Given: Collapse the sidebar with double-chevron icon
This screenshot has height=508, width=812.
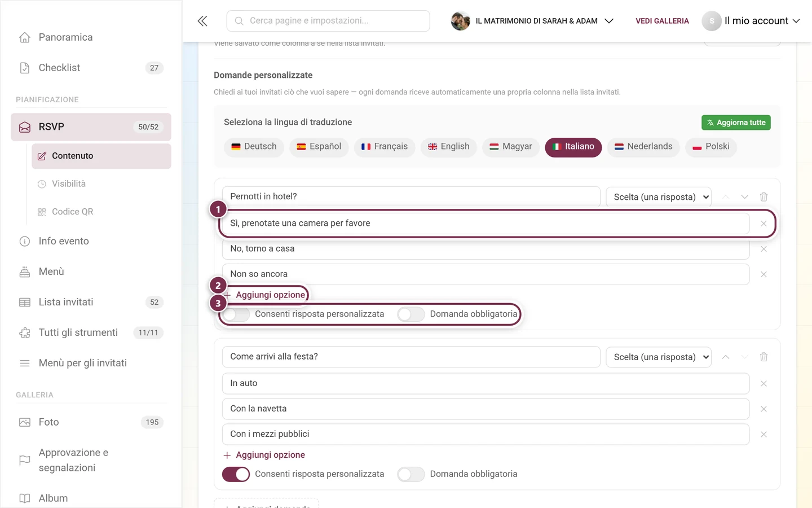Looking at the screenshot, I should (202, 21).
